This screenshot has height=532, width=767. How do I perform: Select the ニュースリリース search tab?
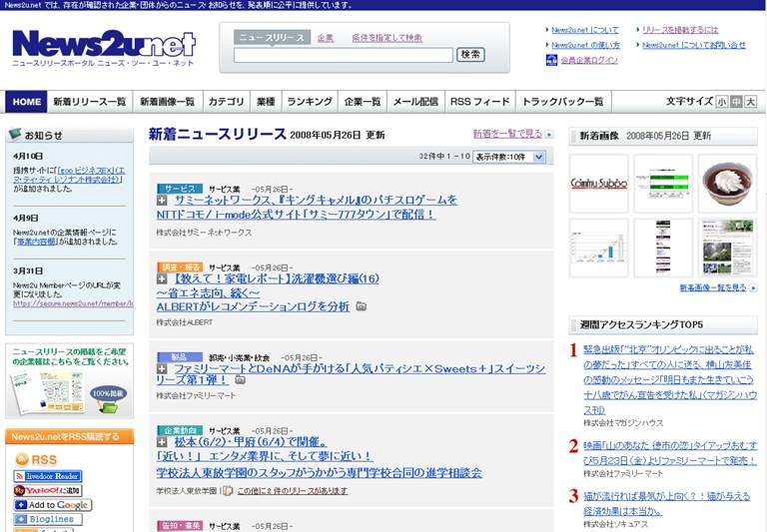point(272,38)
